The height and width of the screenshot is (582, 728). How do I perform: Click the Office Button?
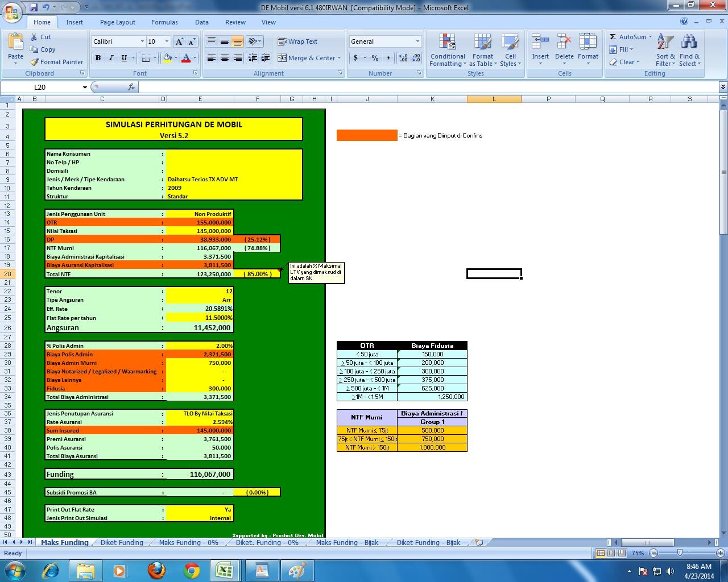tap(12, 12)
